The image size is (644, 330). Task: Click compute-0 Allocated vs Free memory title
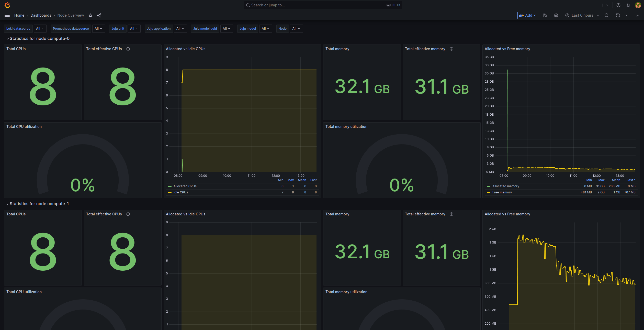tap(507, 49)
